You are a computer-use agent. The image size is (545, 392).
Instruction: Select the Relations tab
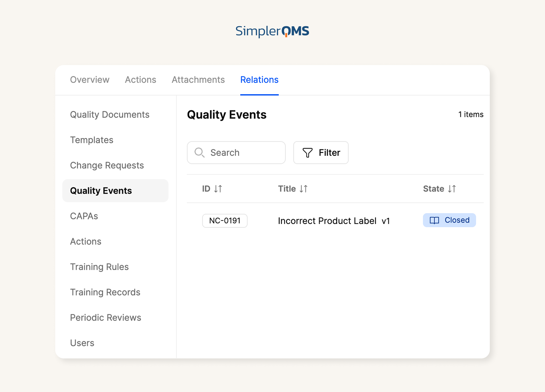(259, 80)
